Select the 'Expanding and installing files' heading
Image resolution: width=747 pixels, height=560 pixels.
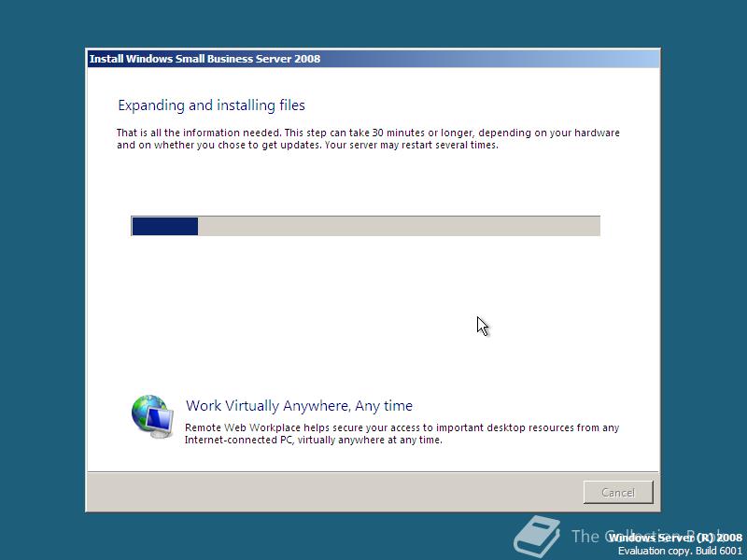212,105
